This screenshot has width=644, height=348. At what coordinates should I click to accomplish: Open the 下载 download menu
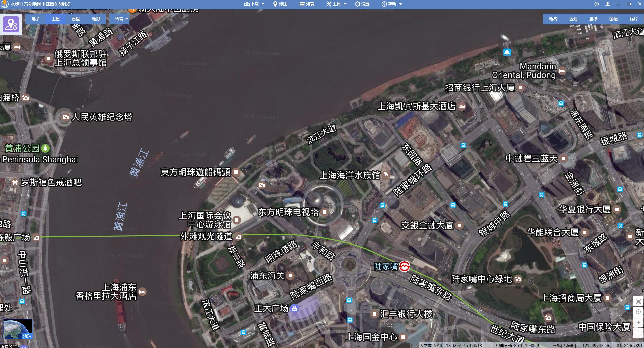tap(254, 4)
